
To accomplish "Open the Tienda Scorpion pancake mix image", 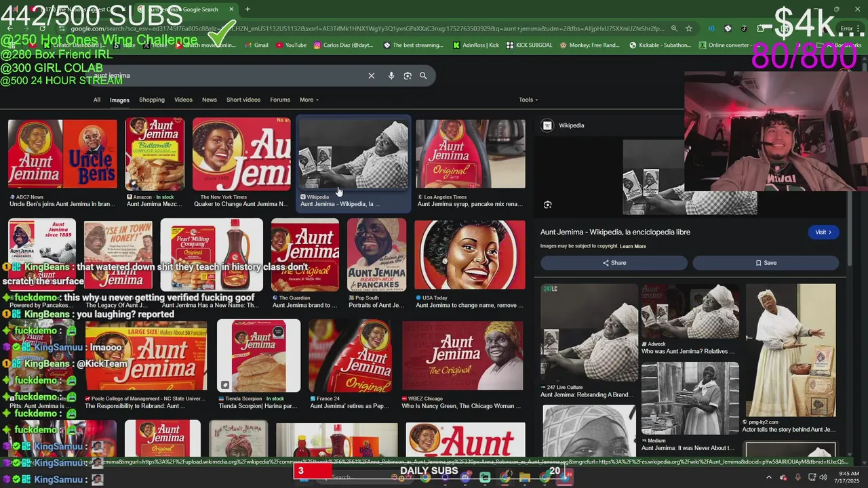I will [258, 356].
